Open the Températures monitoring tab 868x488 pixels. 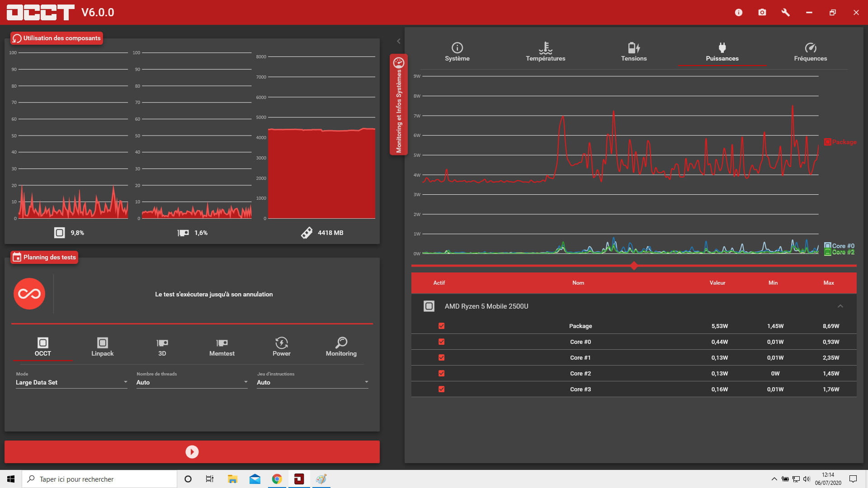[546, 52]
